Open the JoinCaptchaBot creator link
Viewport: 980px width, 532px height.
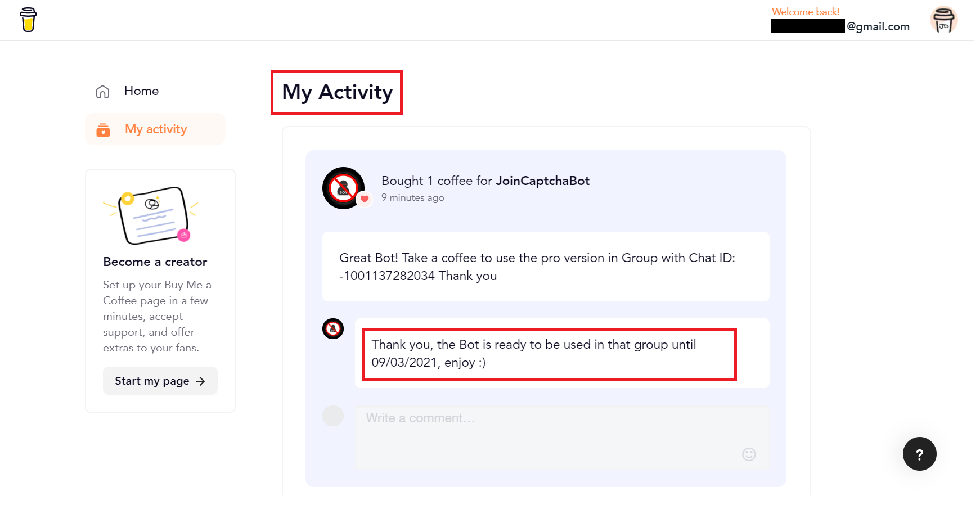(x=542, y=181)
